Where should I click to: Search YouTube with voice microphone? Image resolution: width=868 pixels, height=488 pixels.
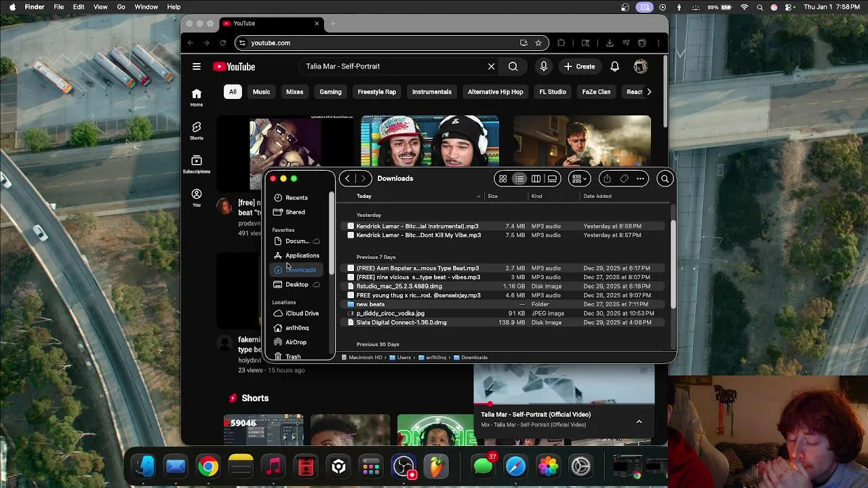[x=543, y=66]
